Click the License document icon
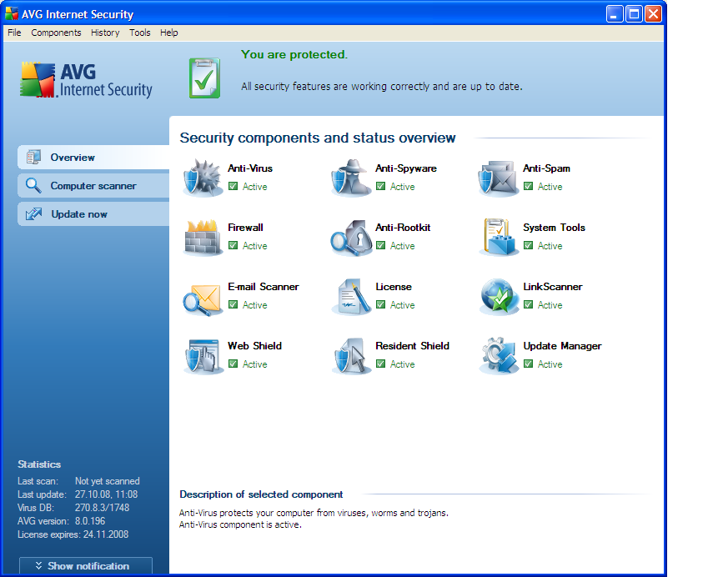Viewport: 728px width, 577px height. click(x=351, y=297)
